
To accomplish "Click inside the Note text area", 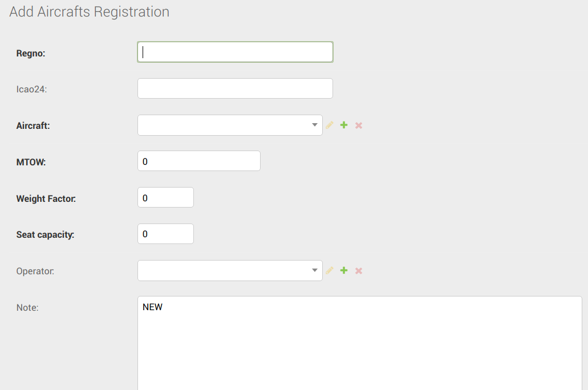I will tap(359, 342).
